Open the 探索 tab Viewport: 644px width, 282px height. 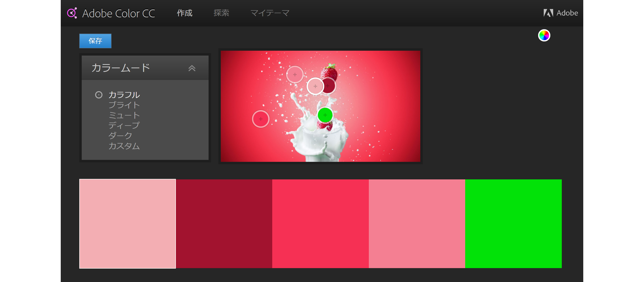(221, 13)
